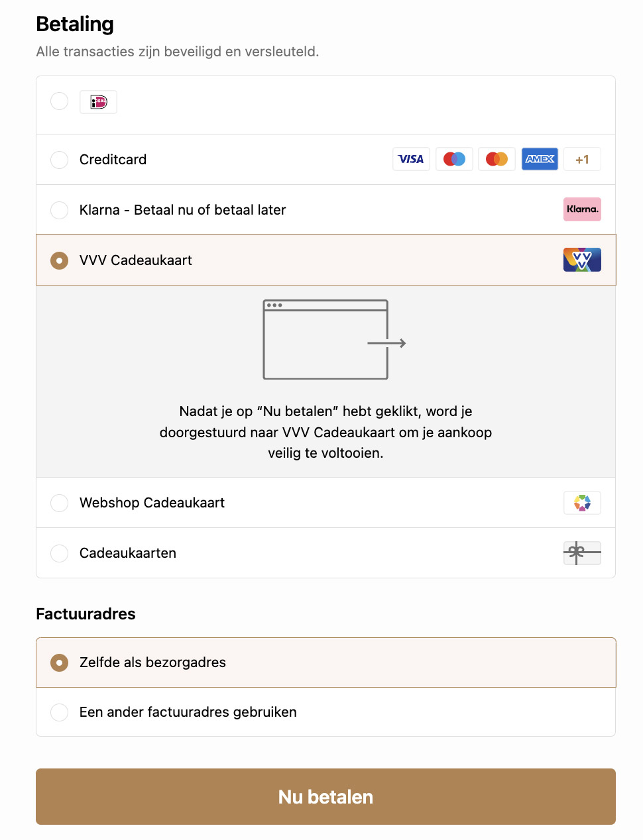Select Een ander factuuradres gebruiken
Image resolution: width=643 pixels, height=840 pixels.
pyautogui.click(x=60, y=712)
